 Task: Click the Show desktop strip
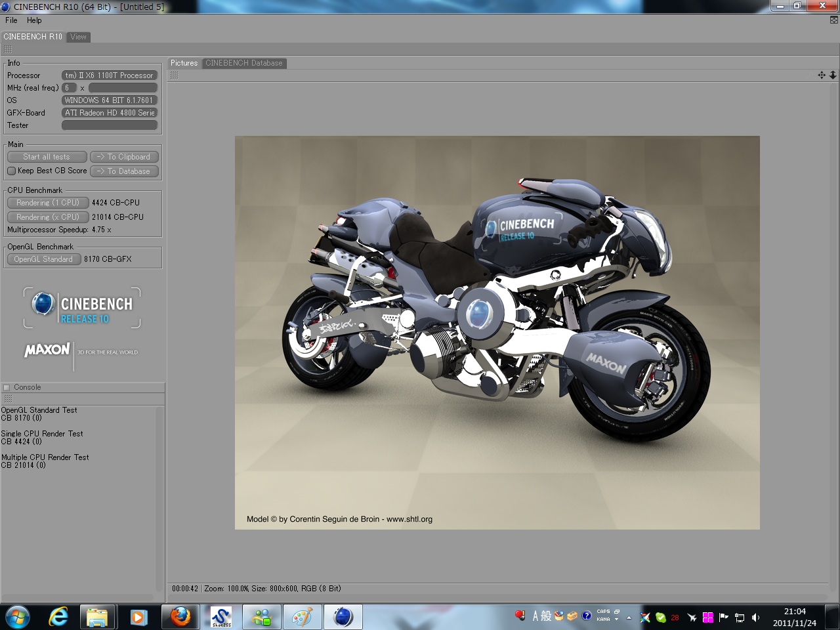[x=833, y=617]
